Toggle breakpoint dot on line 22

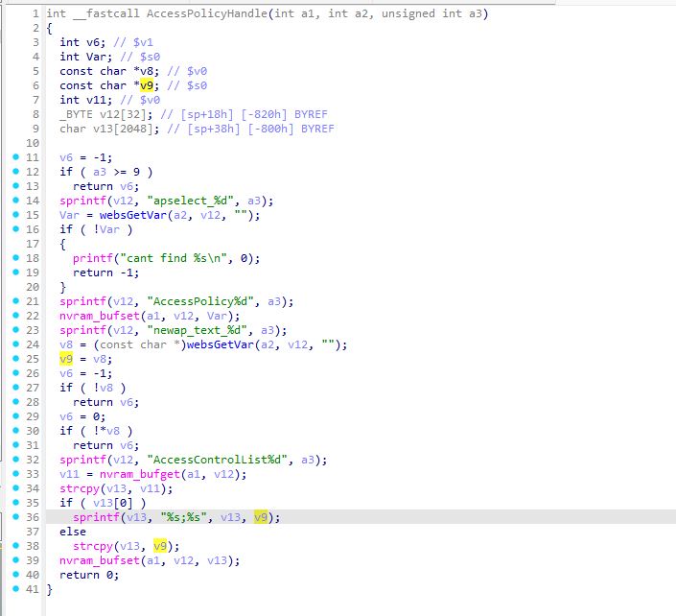click(x=16, y=316)
